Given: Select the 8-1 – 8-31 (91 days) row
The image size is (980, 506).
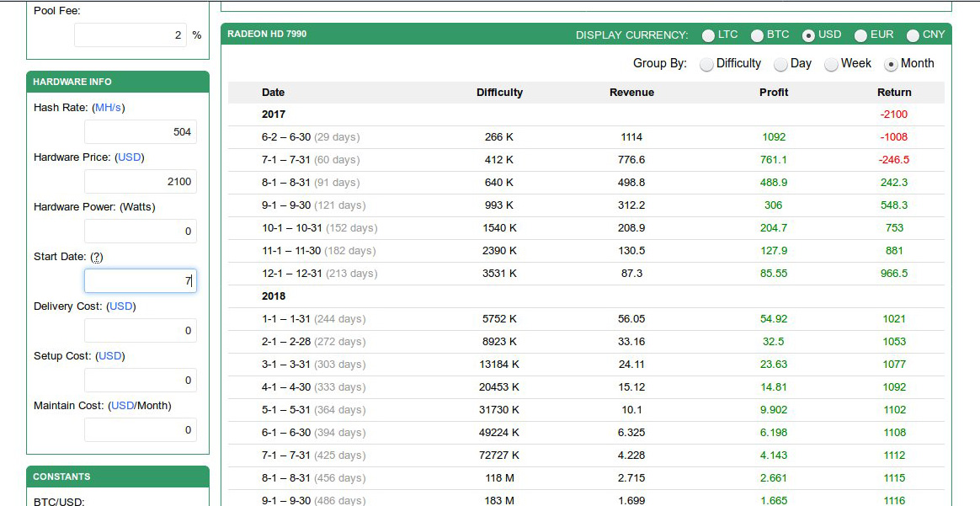Looking at the screenshot, I should click(x=586, y=183).
